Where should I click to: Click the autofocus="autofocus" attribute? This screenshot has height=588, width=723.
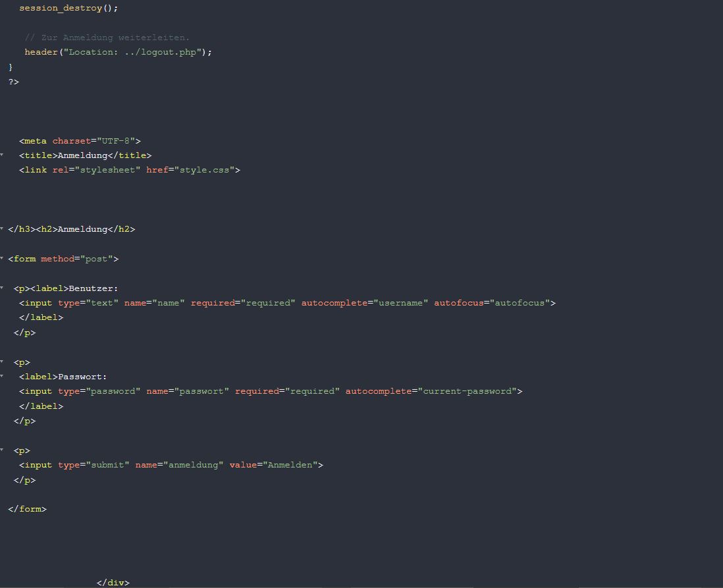coord(493,303)
